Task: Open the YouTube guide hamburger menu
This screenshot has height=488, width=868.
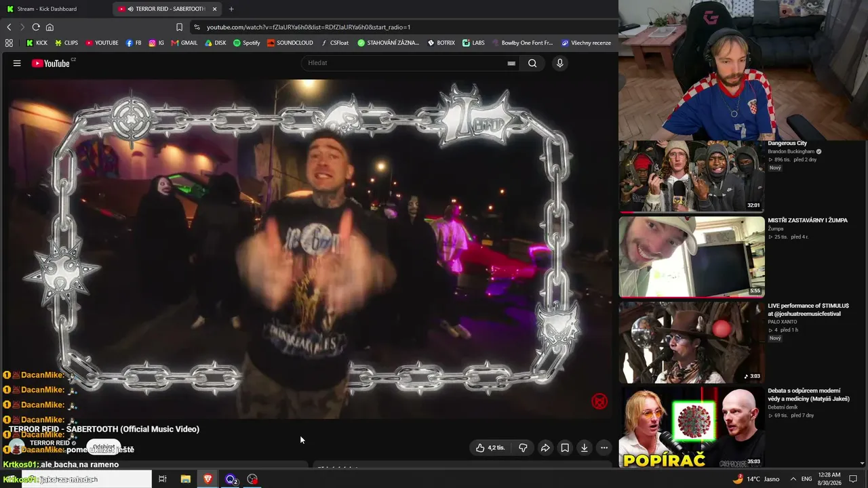Action: pyautogui.click(x=17, y=63)
